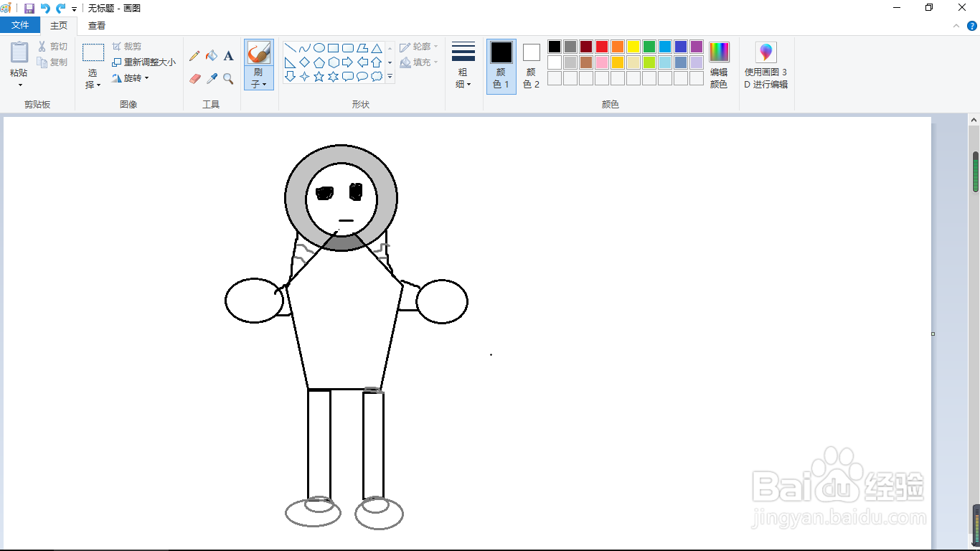This screenshot has width=980, height=551.
Task: Open Paint help with the question mark icon
Action: [x=972, y=26]
